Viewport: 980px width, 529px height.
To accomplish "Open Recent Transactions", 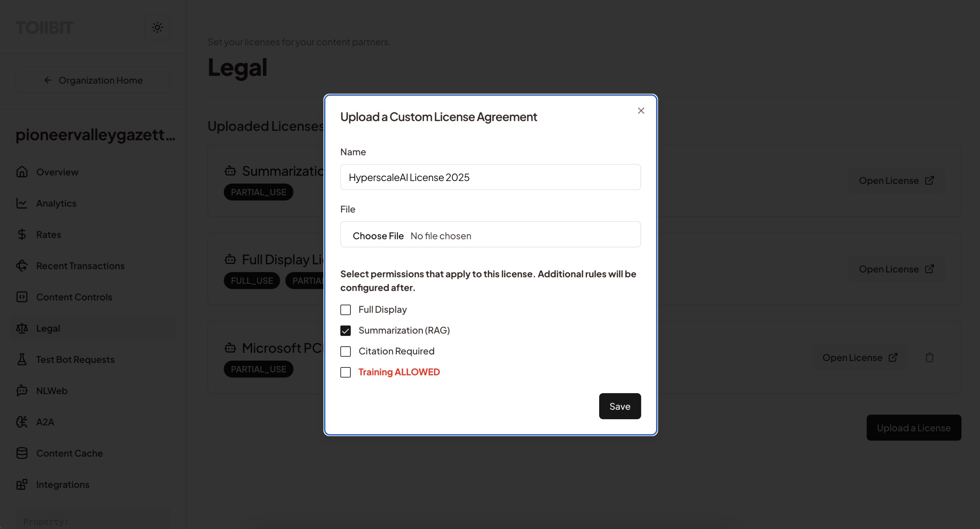I will click(x=80, y=266).
